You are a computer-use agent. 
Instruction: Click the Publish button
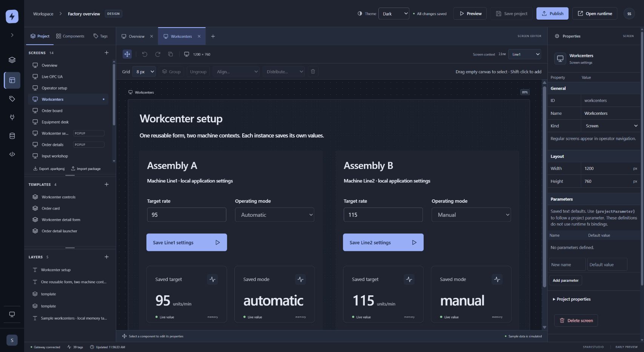click(x=552, y=14)
